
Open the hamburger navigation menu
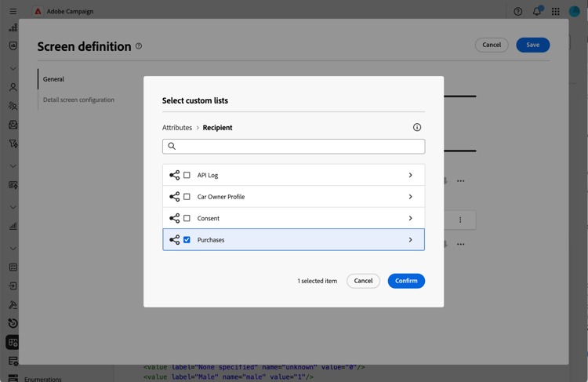pyautogui.click(x=13, y=12)
